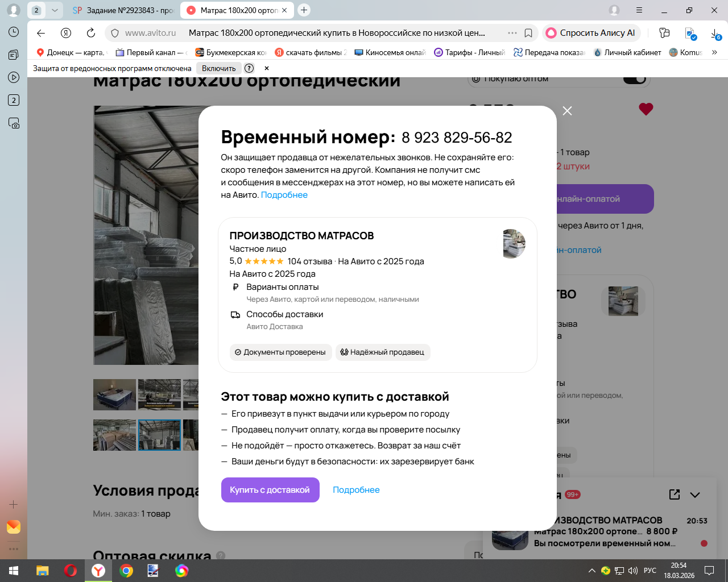Dismiss the malware protection notification bar
This screenshot has height=582, width=728.
(x=267, y=68)
